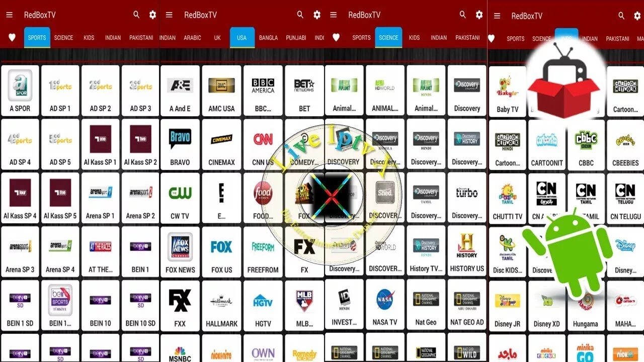
Task: Open the AD SP 5 channel
Action: pos(60,145)
